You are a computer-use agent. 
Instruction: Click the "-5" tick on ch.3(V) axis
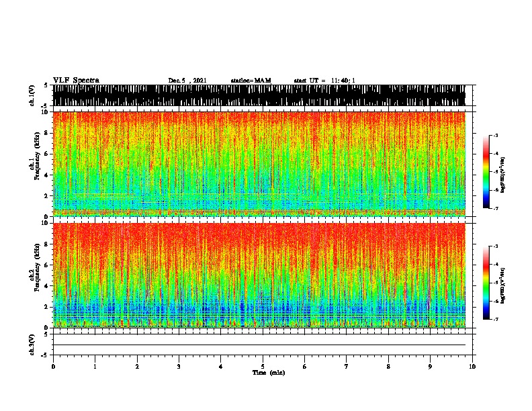tap(45, 355)
